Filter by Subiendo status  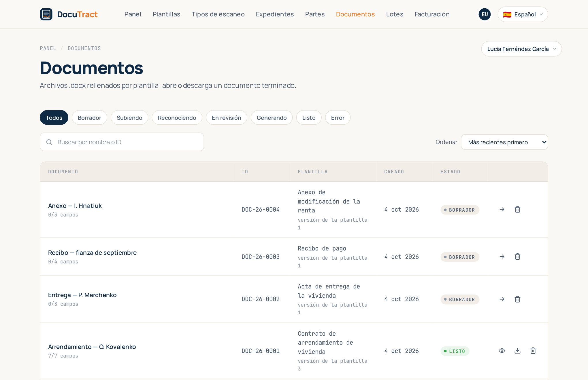point(129,118)
